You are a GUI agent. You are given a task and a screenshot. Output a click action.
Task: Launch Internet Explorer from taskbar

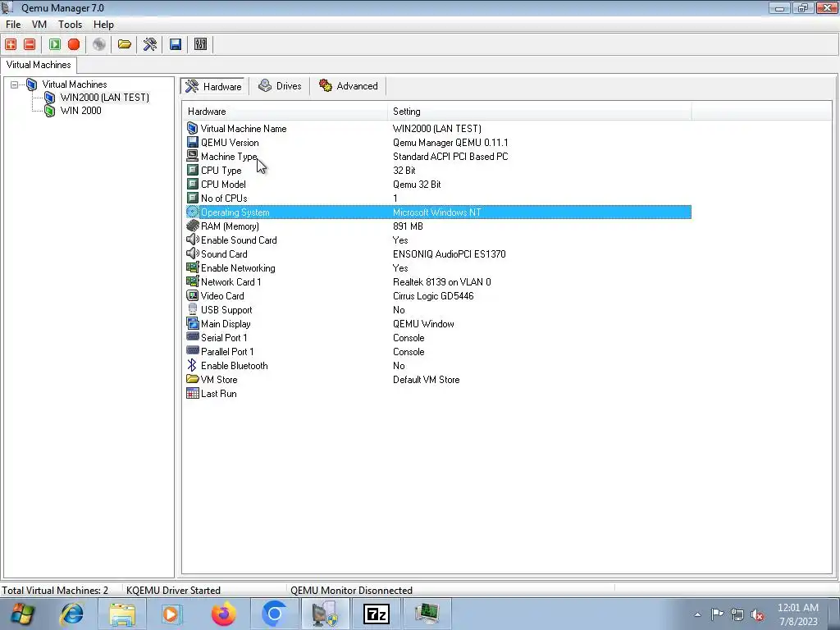coord(72,614)
